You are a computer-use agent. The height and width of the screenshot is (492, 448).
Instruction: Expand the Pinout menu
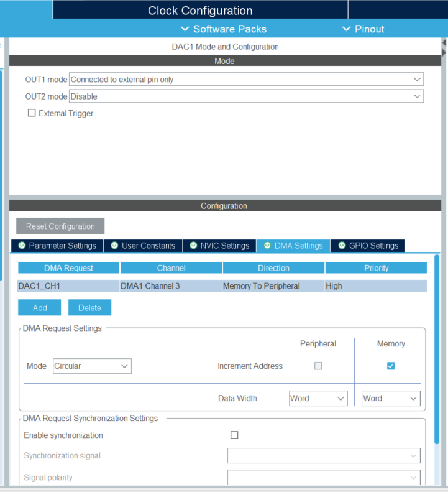coord(363,29)
